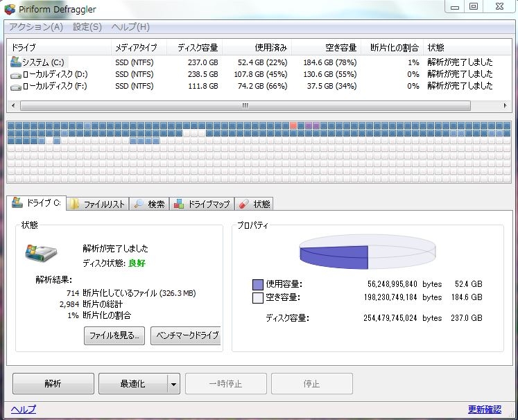Click the scrollbar left arrow in drive list
The width and height of the screenshot is (518, 420).
(x=13, y=105)
